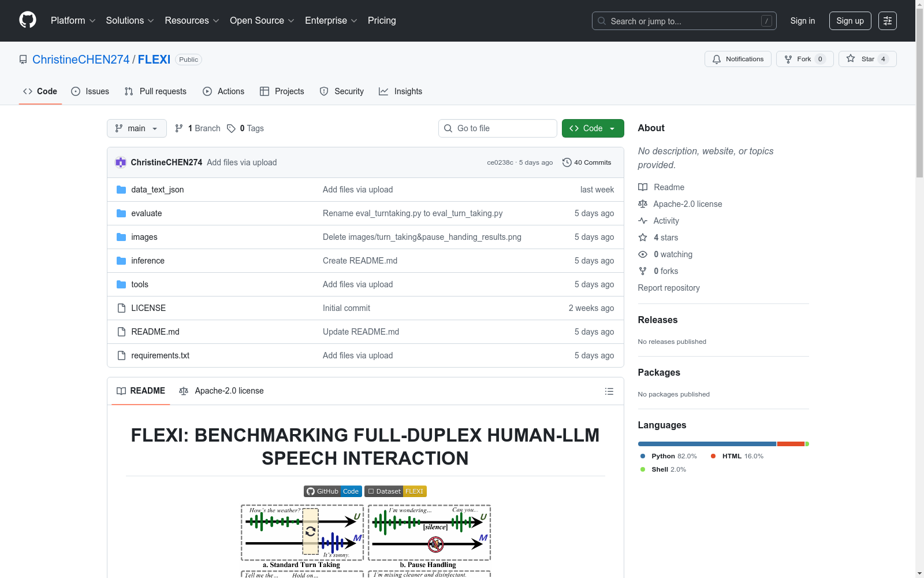Click ChristineCHEN274 avatar in commit row

(x=121, y=162)
